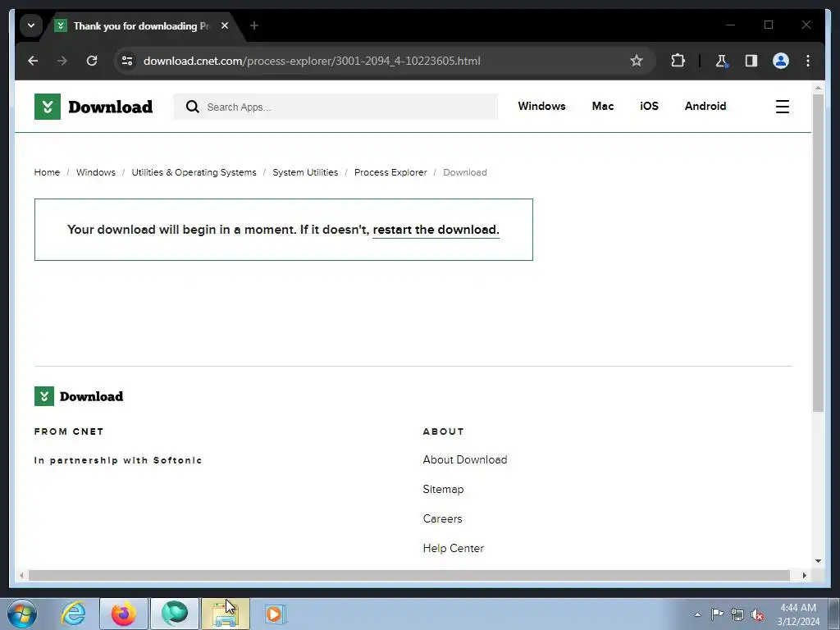The height and width of the screenshot is (630, 840).
Task: Click the green Download logo in header
Action: click(94, 107)
